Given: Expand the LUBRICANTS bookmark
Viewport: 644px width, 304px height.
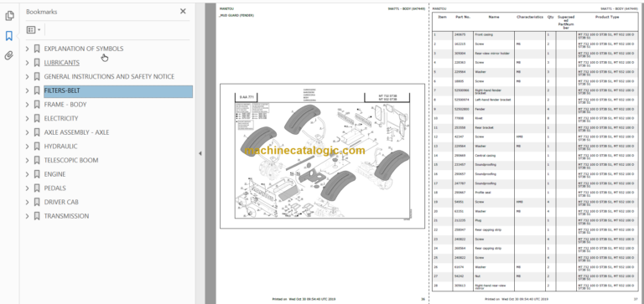Looking at the screenshot, I should click(27, 63).
